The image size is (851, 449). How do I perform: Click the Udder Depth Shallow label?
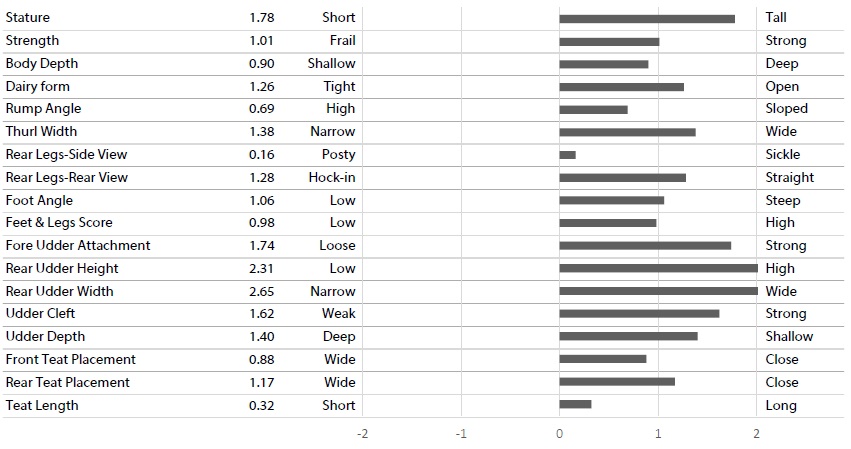pos(789,336)
